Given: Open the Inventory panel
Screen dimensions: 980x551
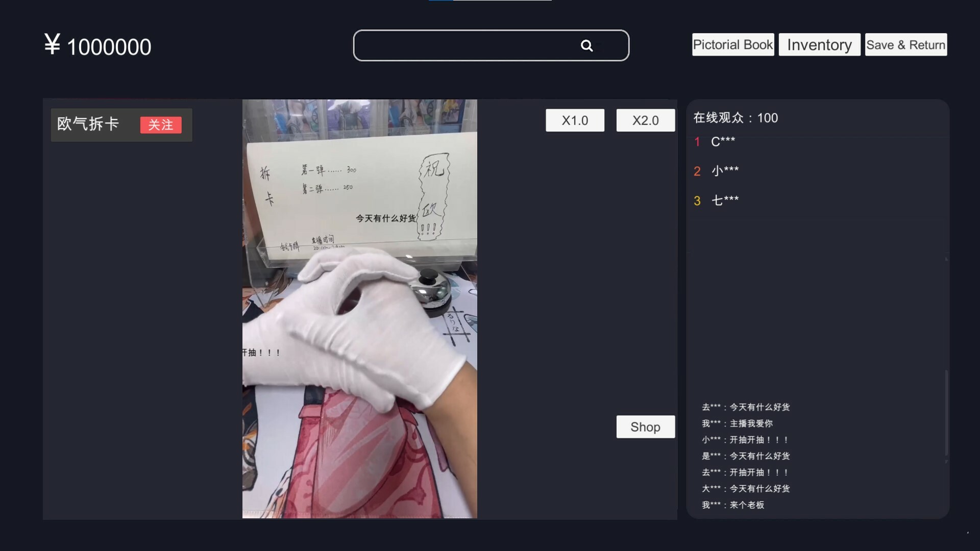Looking at the screenshot, I should tap(819, 44).
